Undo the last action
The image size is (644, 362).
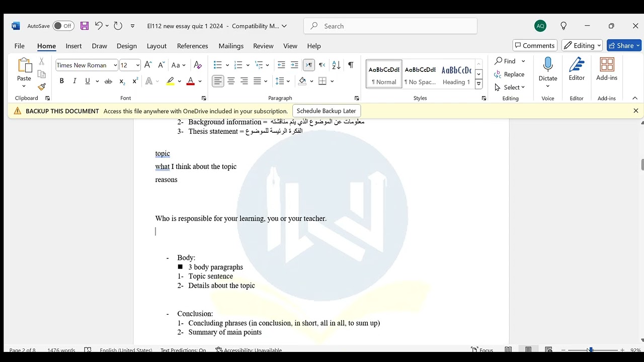(99, 26)
